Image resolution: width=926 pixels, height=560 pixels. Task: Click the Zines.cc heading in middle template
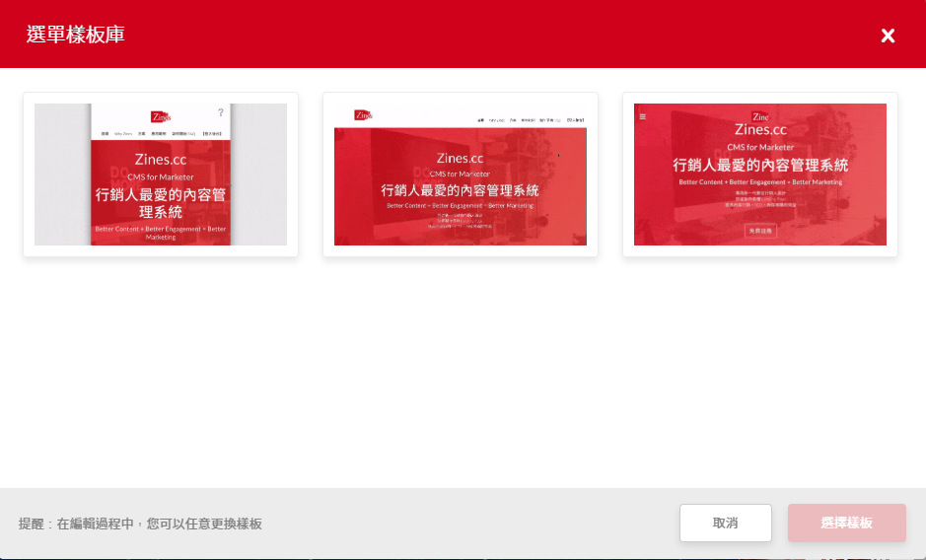(460, 158)
